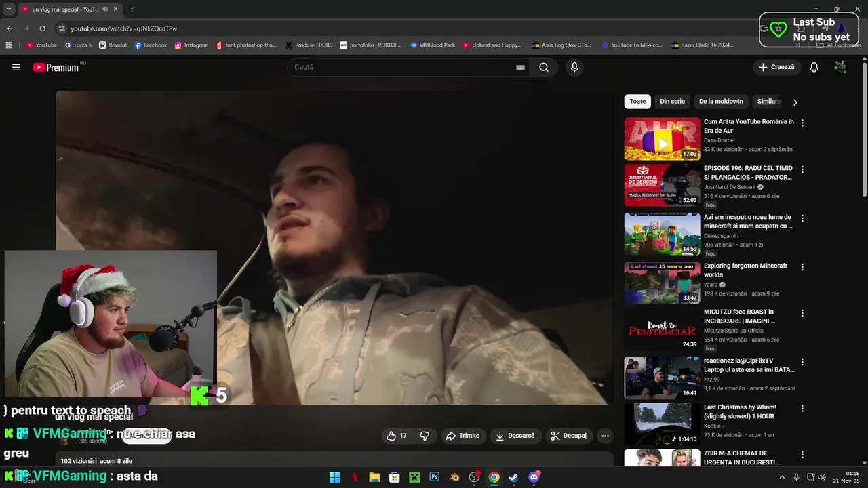
Task: Select the Toate filter chip
Action: pos(637,102)
